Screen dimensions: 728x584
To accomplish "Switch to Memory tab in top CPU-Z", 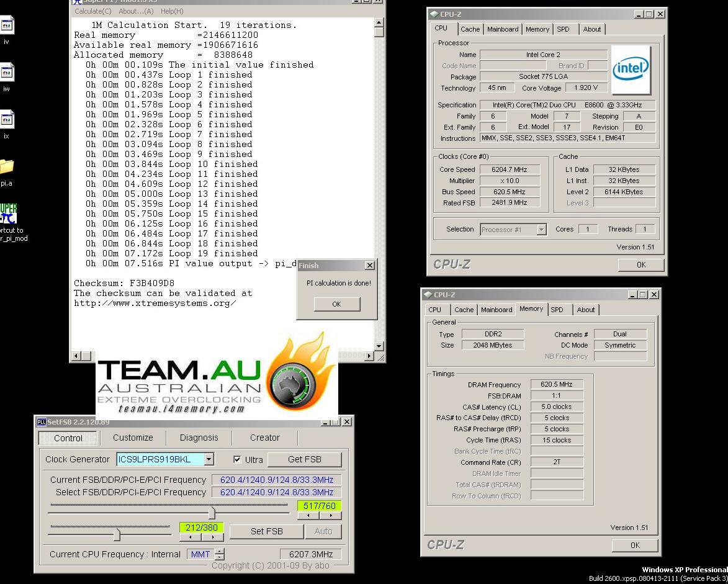I will [x=537, y=29].
